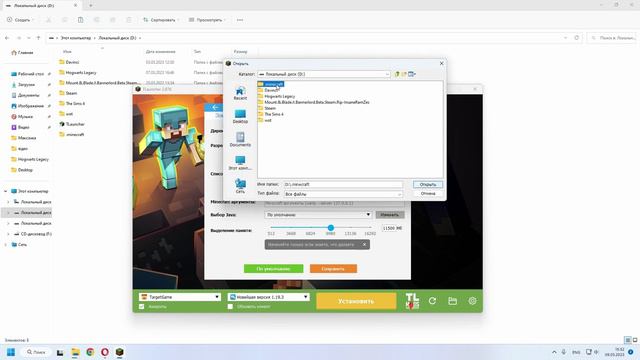Click the Cancel button in Open dialog

coord(428,193)
